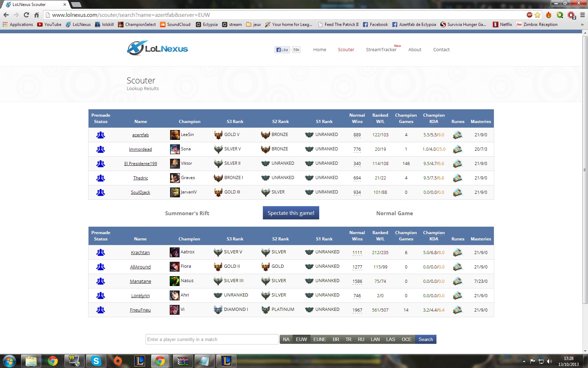Open the ChampionSelect bookmark
The image size is (588, 368).
[137, 25]
